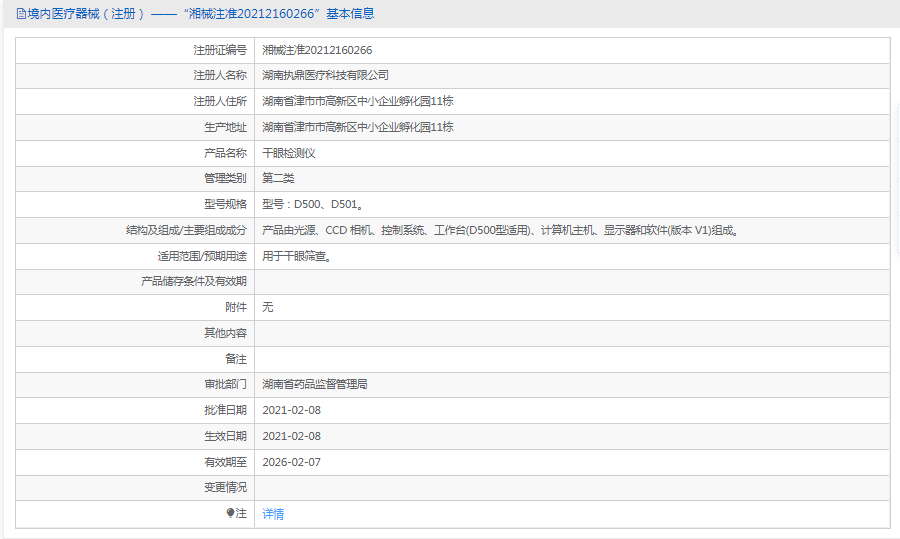Image resolution: width=900 pixels, height=539 pixels.
Task: Select registration number value 湘械注准20212160266
Action: pyautogui.click(x=317, y=50)
